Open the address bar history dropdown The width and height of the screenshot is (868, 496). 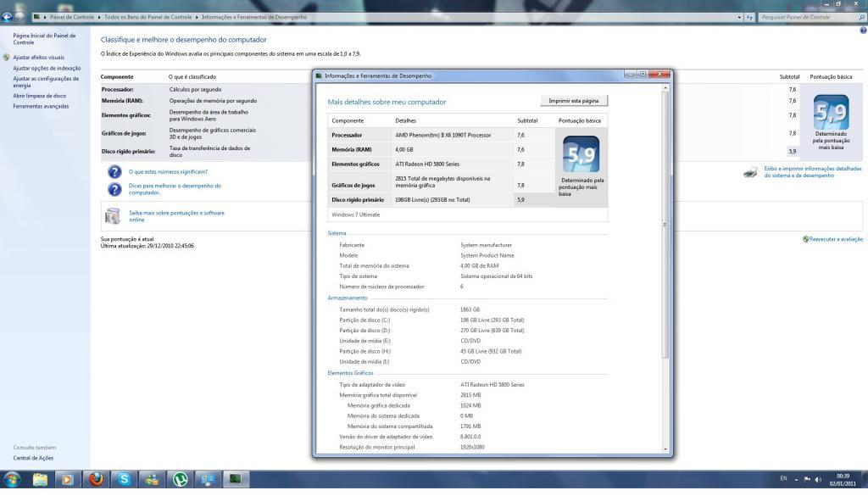tap(739, 17)
